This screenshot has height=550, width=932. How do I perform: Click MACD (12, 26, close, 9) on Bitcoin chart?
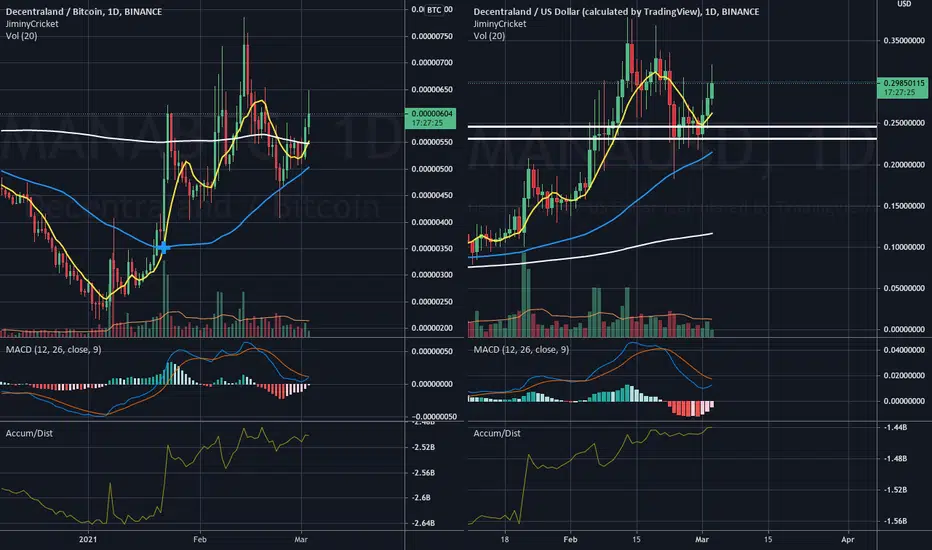pos(53,350)
